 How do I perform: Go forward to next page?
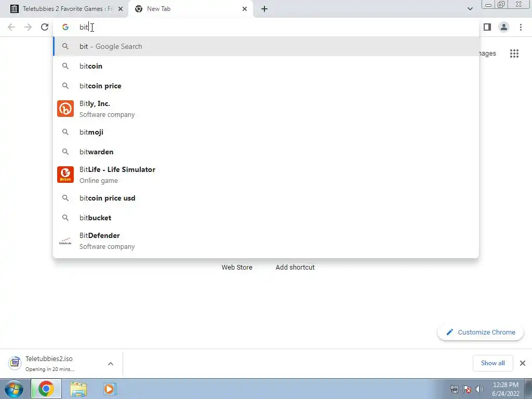click(x=28, y=27)
